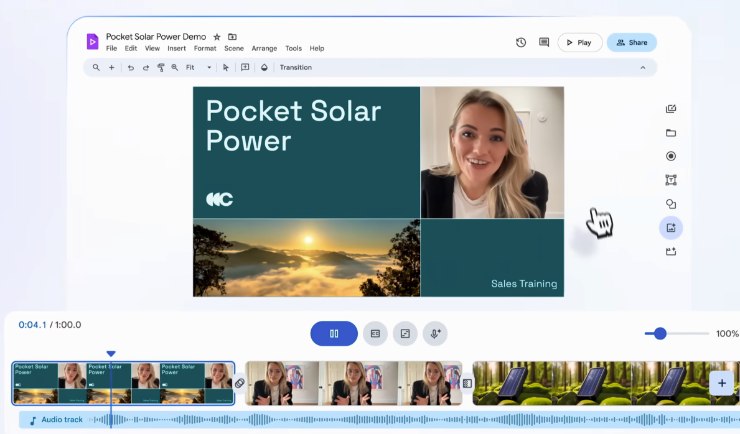Open the Scene menu
Viewport: 740px width, 434px height.
(234, 48)
